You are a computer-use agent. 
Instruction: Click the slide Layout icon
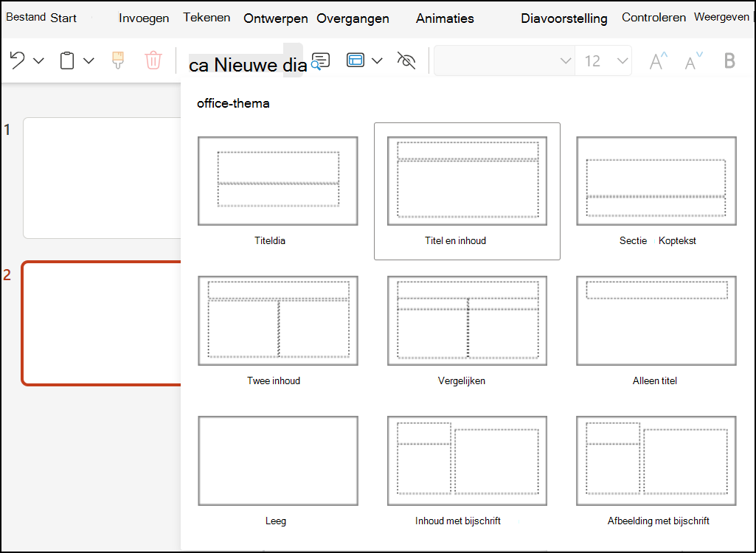click(x=356, y=60)
